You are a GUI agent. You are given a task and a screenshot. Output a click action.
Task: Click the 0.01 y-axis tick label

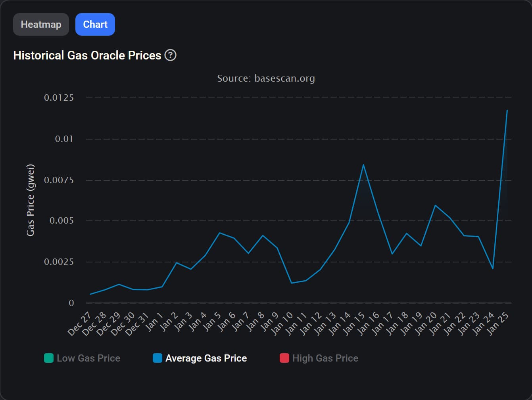64,139
